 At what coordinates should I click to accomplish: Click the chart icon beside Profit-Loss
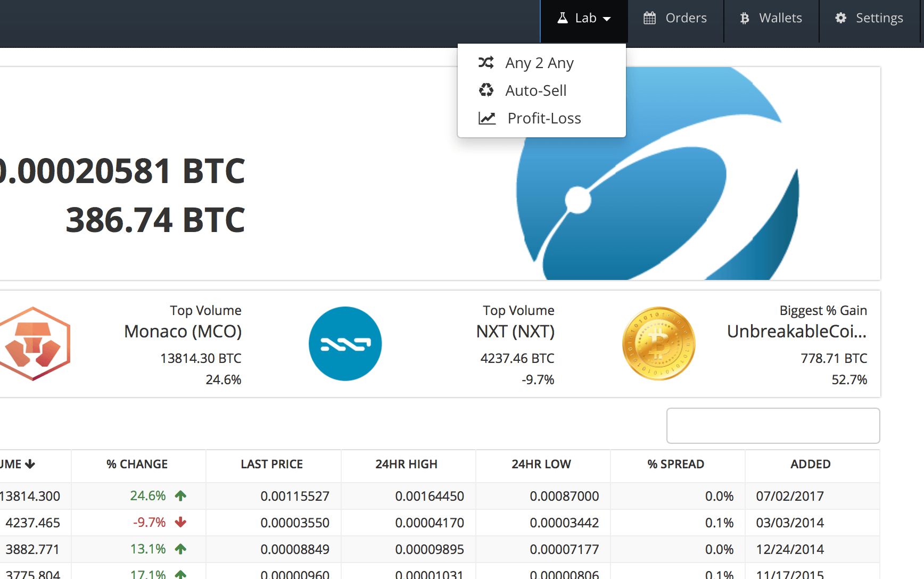(486, 118)
